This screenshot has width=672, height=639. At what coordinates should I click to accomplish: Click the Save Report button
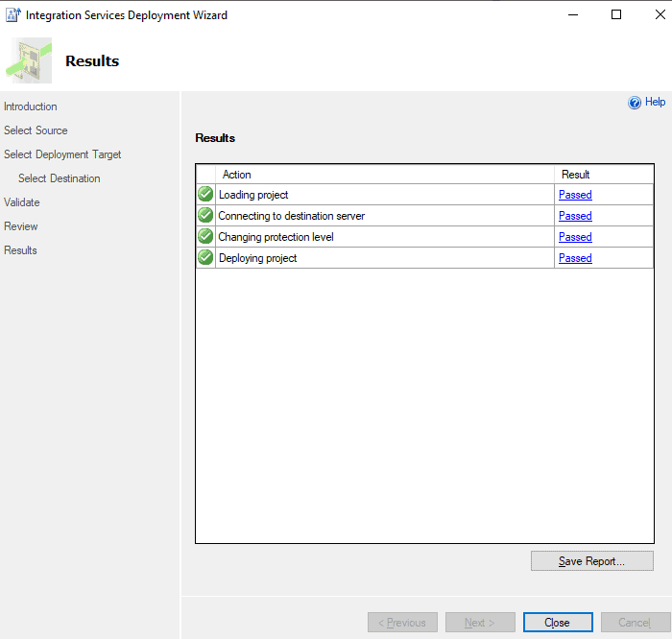tap(592, 561)
